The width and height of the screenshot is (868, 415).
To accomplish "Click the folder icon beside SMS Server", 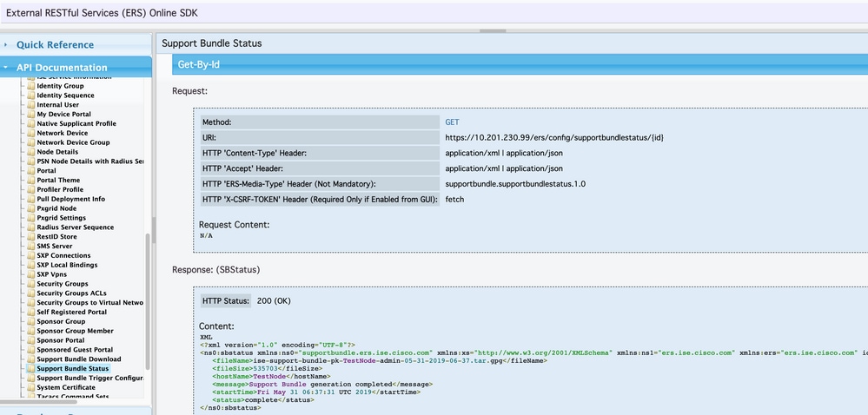I will click(31, 246).
